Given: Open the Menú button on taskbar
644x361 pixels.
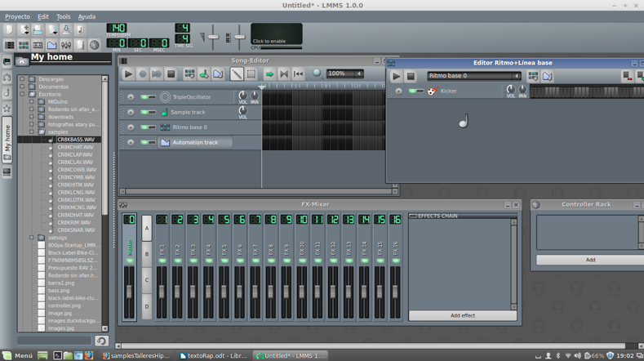Looking at the screenshot, I should [x=18, y=355].
